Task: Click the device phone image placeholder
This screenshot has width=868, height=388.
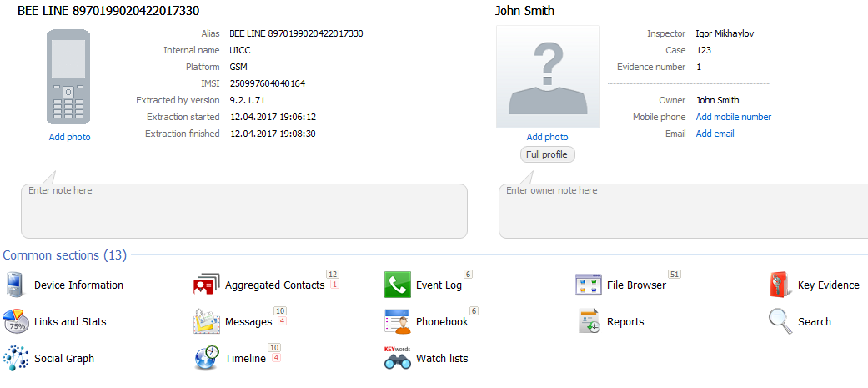Action: tap(68, 77)
